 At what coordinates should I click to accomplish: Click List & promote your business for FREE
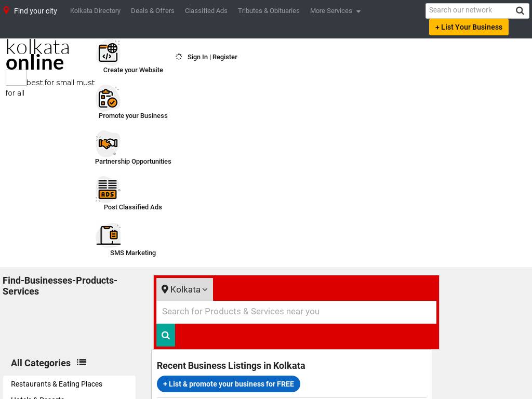coord(228,384)
